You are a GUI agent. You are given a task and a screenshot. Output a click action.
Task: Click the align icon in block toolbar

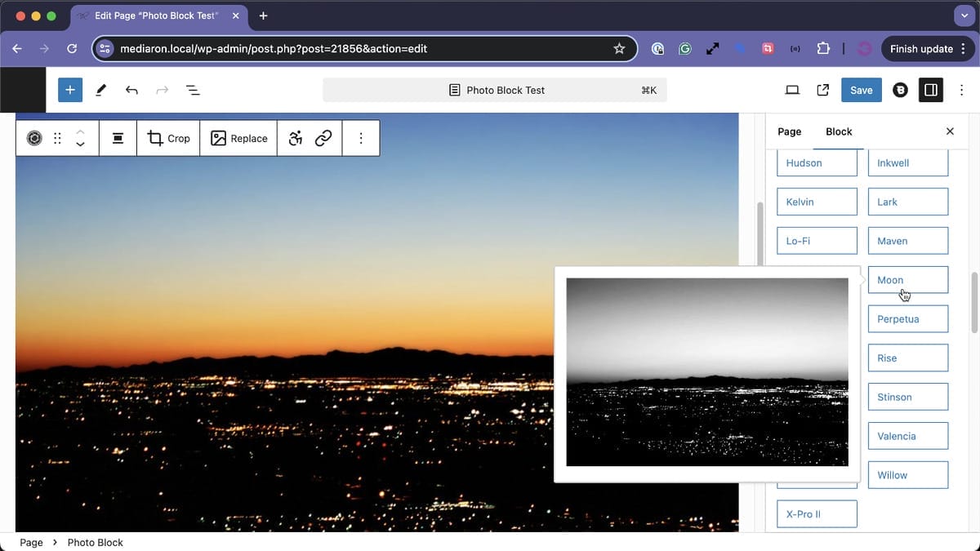[x=118, y=139]
